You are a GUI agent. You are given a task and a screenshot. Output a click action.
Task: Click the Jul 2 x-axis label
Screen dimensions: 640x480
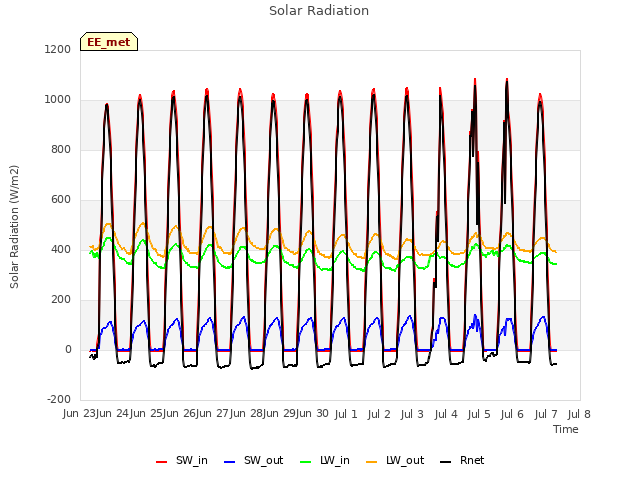point(379,415)
